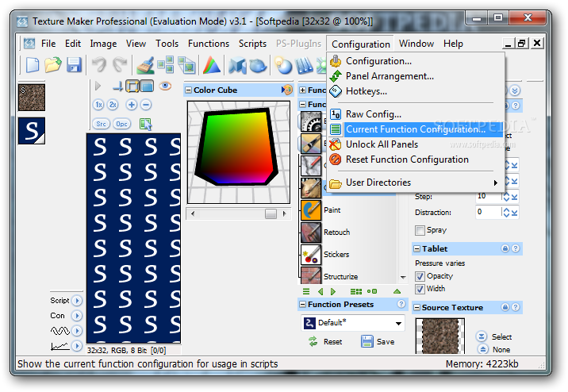Go to the previous function with the left green arrow
Image resolution: width=568 pixels, height=392 pixels.
tap(320, 291)
